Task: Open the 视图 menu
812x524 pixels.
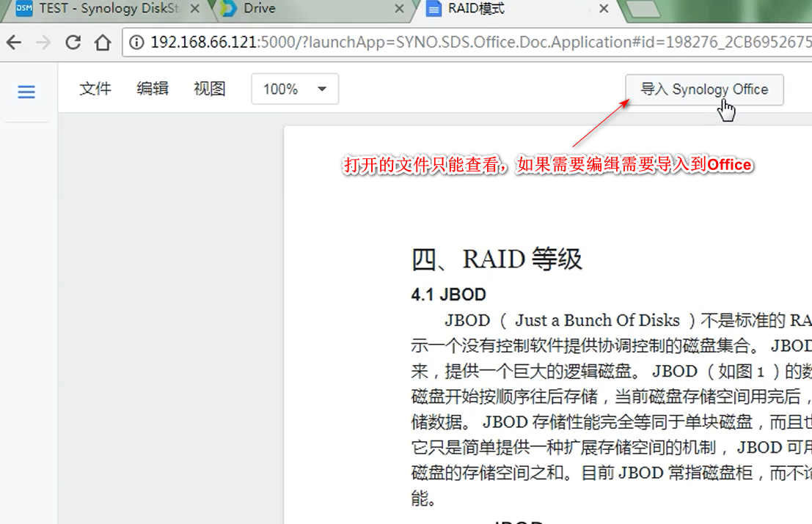Action: tap(210, 89)
